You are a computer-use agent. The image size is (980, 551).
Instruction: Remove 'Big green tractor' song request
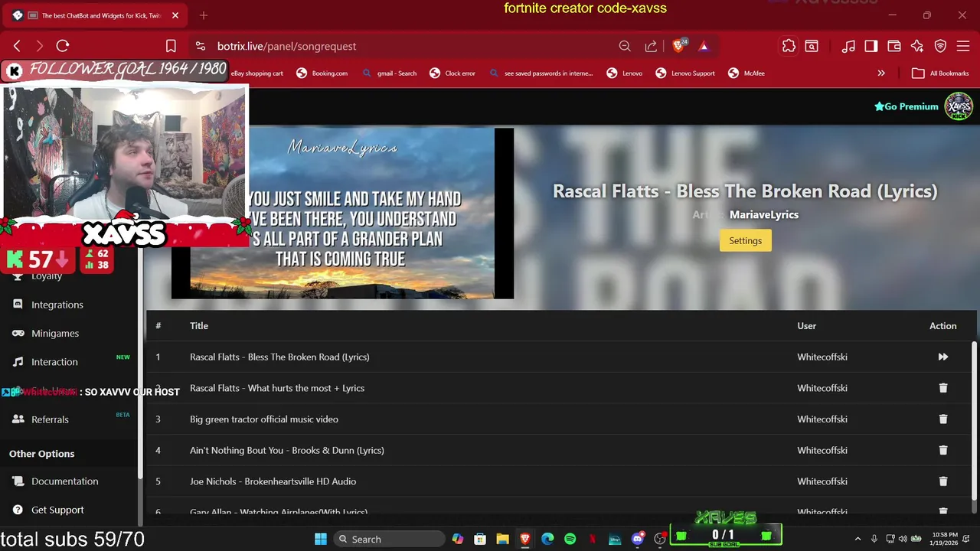942,419
